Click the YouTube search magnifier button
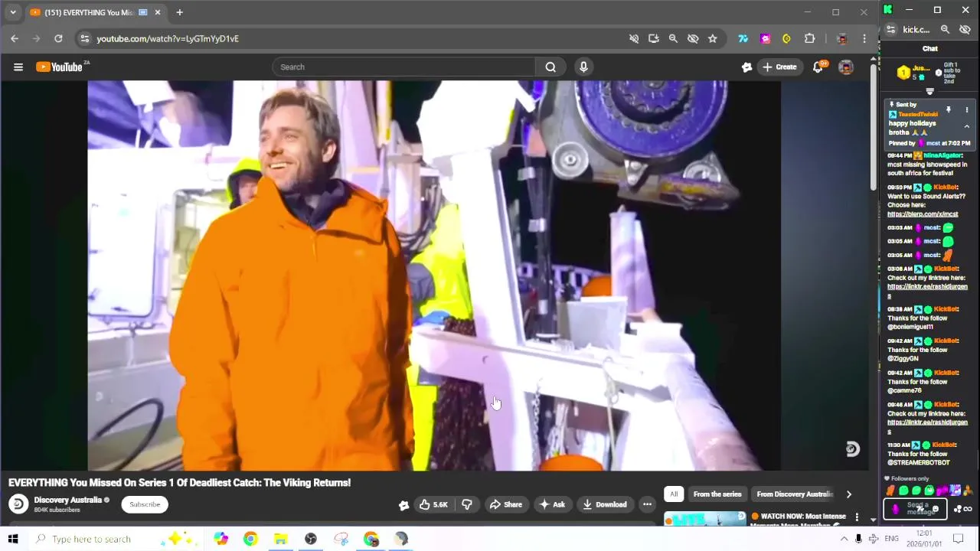Image resolution: width=980 pixels, height=551 pixels. tap(550, 67)
